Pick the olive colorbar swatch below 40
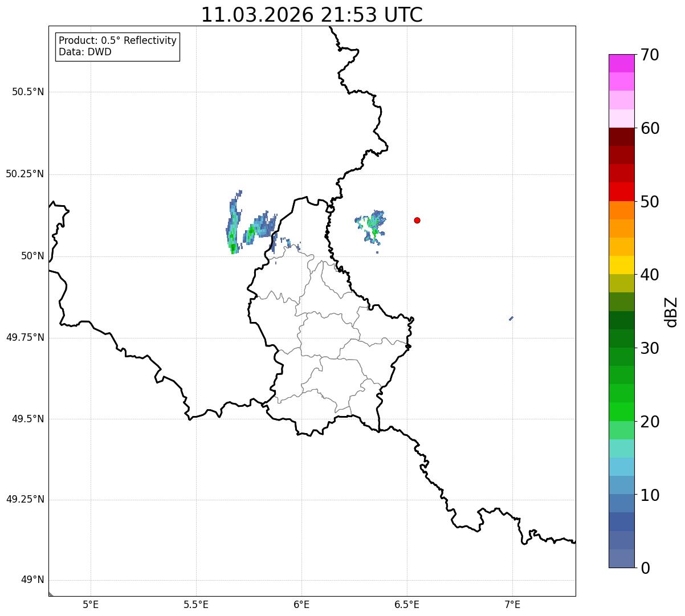 (621, 284)
